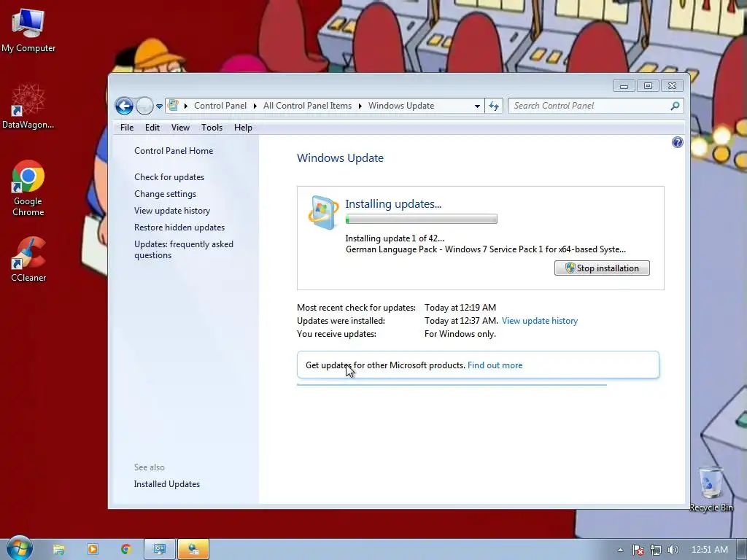Open Updates frequently asked questions
Screen dimensions: 747x560
coord(183,249)
